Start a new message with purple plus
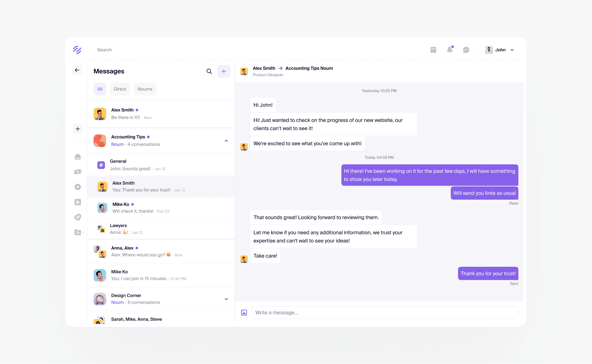Viewport: 592px width, 364px height. (224, 71)
